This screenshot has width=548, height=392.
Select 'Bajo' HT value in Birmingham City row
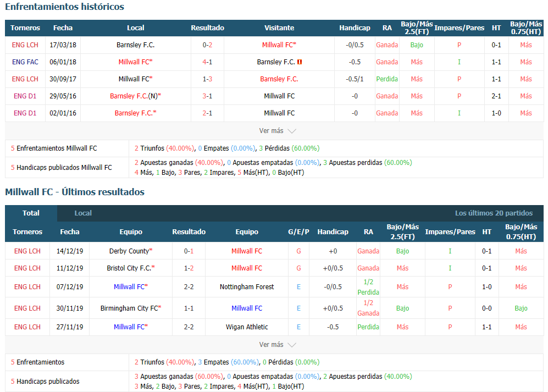click(x=521, y=308)
